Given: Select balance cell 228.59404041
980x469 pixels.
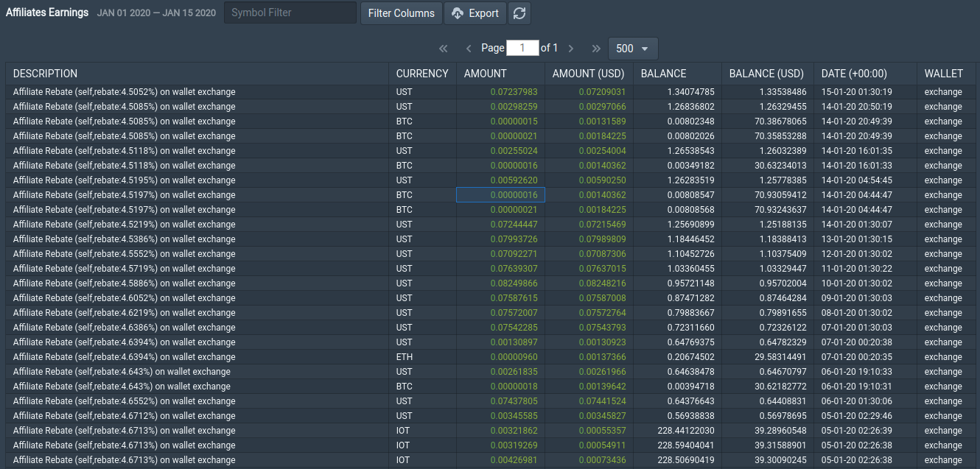Looking at the screenshot, I should coord(678,445).
